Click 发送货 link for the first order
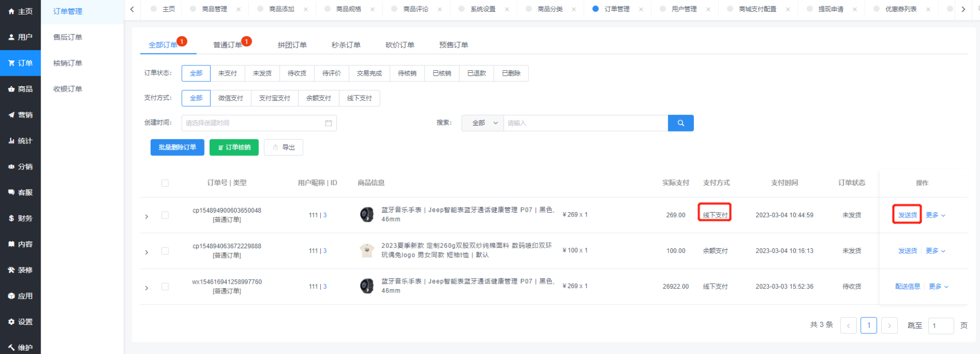 point(907,215)
